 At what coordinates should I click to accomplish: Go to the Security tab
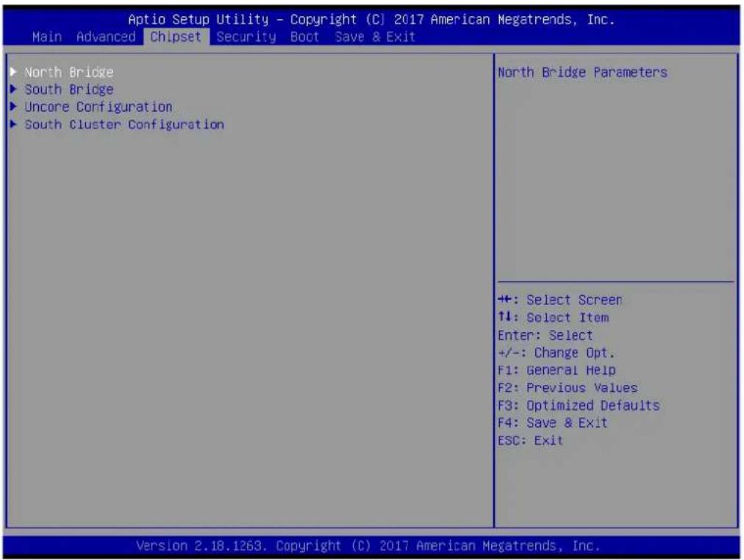pos(246,37)
